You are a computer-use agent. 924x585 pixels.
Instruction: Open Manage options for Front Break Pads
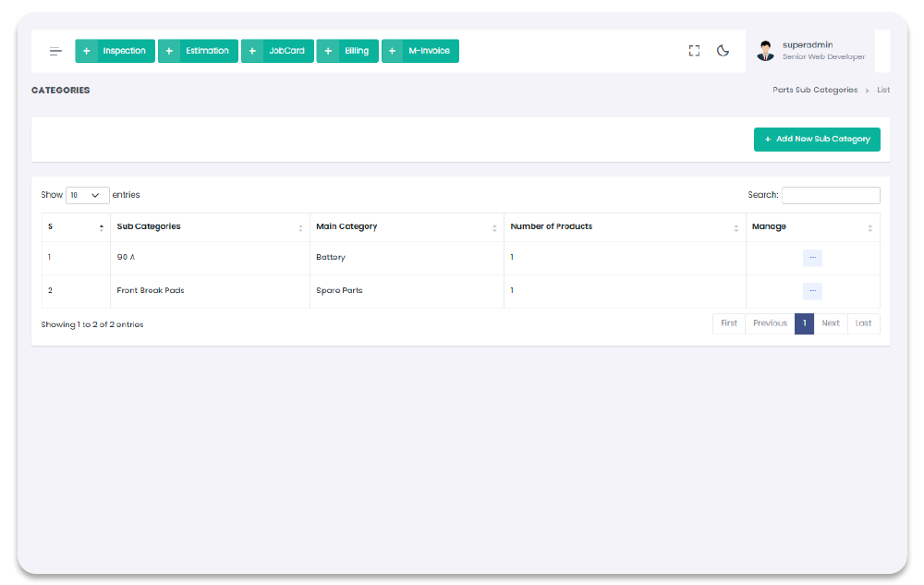tap(812, 291)
